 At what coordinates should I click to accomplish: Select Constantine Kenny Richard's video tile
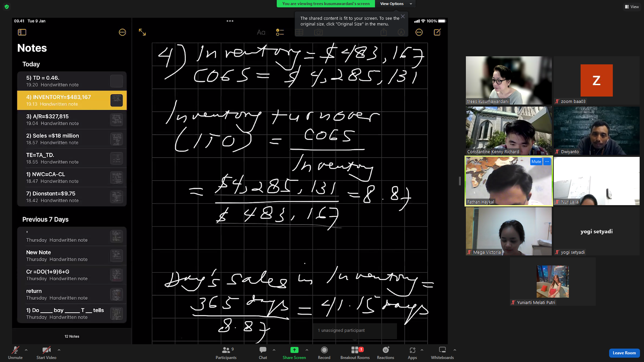click(508, 131)
